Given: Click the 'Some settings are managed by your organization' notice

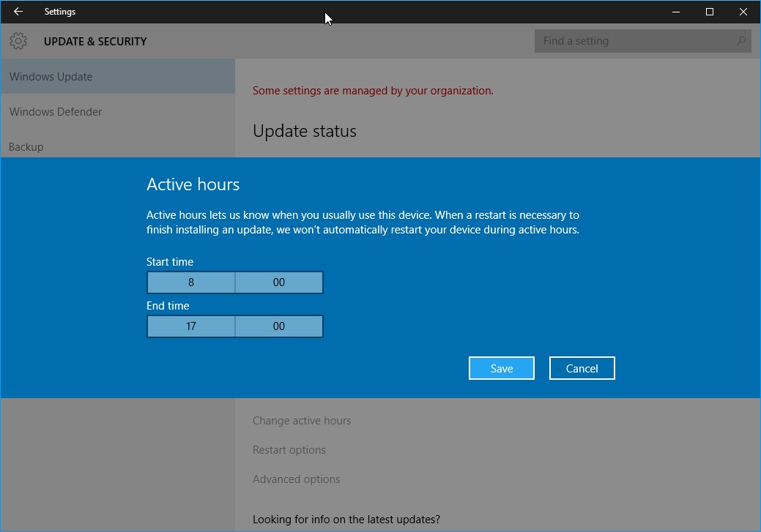Looking at the screenshot, I should [374, 91].
